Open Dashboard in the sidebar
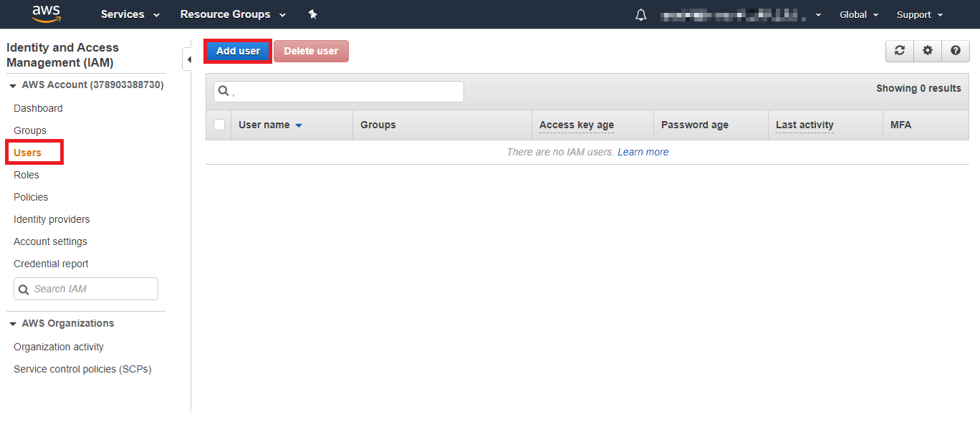Image resolution: width=980 pixels, height=432 pixels. 38,108
